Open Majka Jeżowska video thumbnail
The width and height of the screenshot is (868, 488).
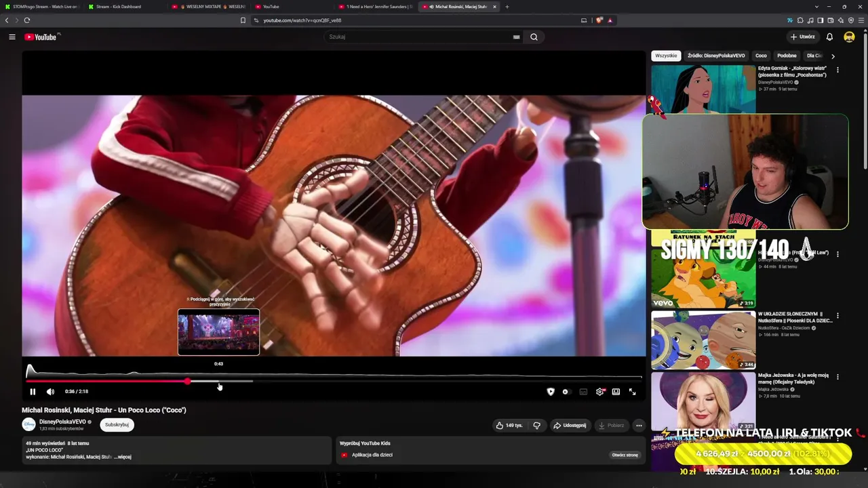703,401
